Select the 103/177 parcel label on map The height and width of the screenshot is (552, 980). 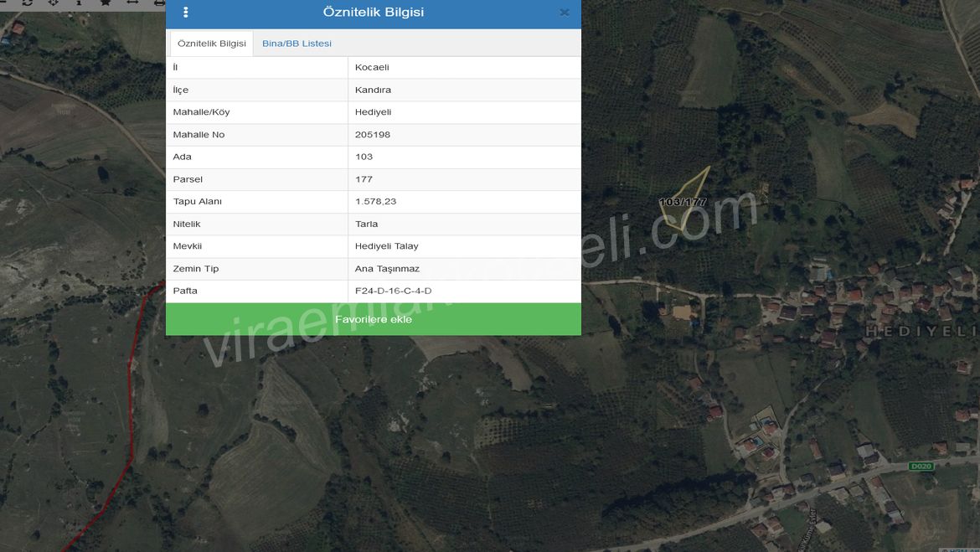coord(683,202)
